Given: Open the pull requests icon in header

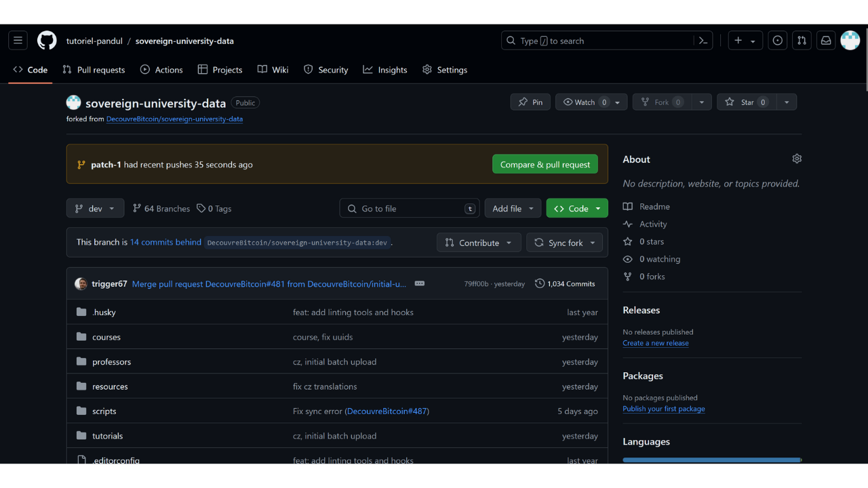Looking at the screenshot, I should 802,41.
